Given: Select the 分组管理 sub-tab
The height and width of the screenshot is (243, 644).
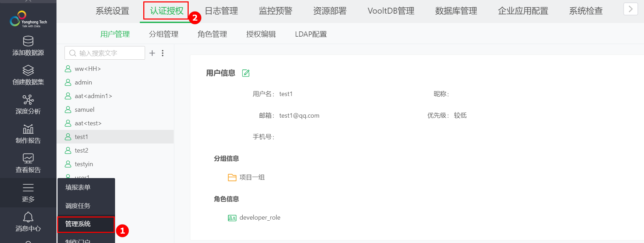Looking at the screenshot, I should 164,34.
